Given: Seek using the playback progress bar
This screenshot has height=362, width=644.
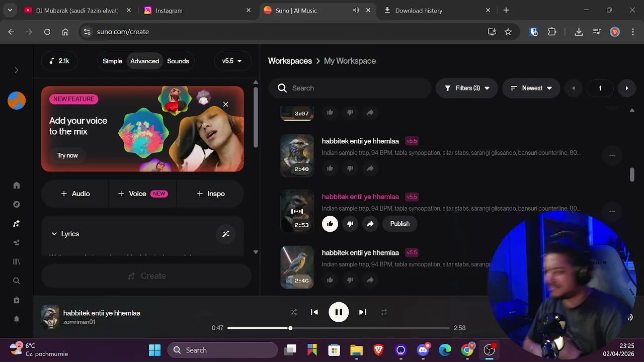Looking at the screenshot, I should (339, 328).
